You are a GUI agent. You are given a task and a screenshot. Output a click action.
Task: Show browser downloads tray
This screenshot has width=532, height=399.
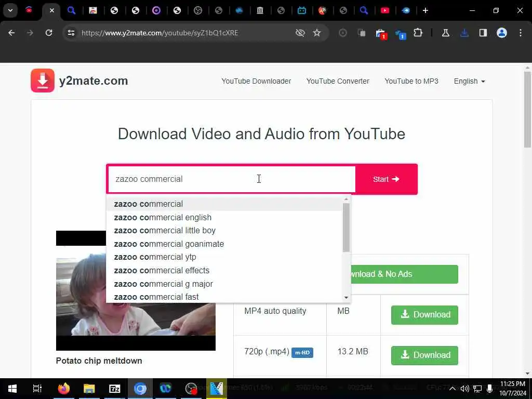[464, 33]
